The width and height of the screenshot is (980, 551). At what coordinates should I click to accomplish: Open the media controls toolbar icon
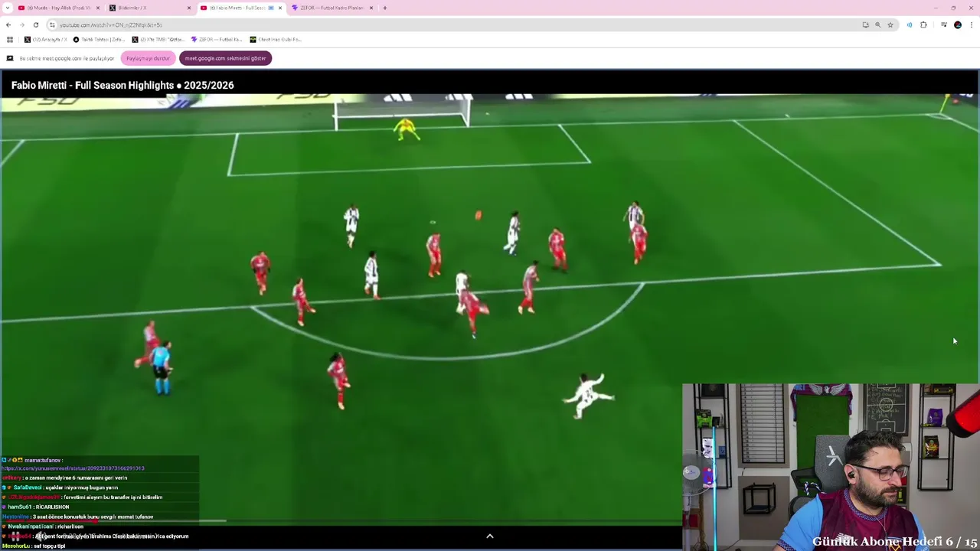pos(944,24)
